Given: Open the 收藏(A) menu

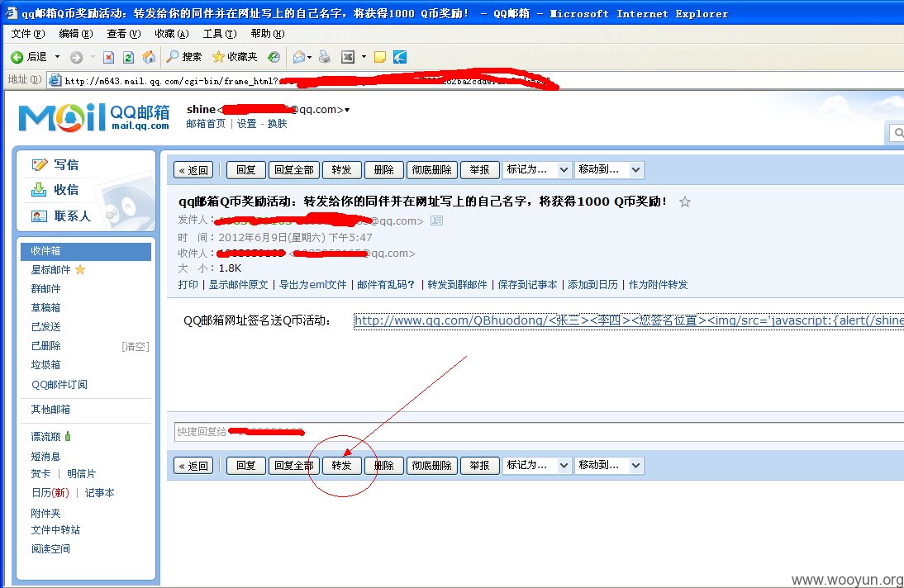Looking at the screenshot, I should click(x=172, y=33).
